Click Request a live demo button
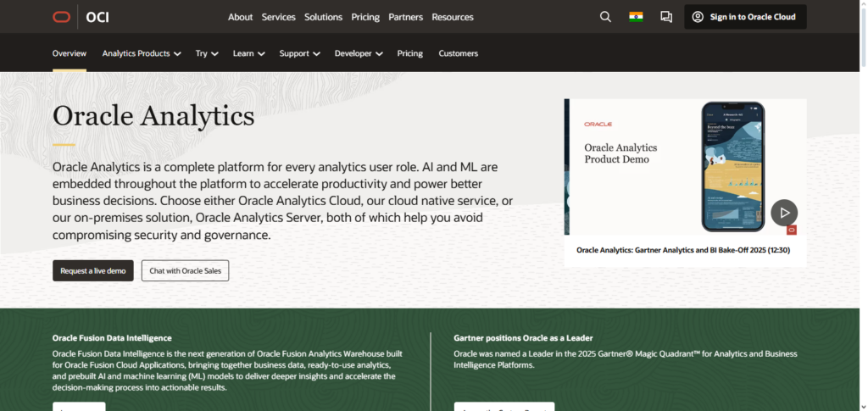This screenshot has height=411, width=868. pyautogui.click(x=93, y=271)
